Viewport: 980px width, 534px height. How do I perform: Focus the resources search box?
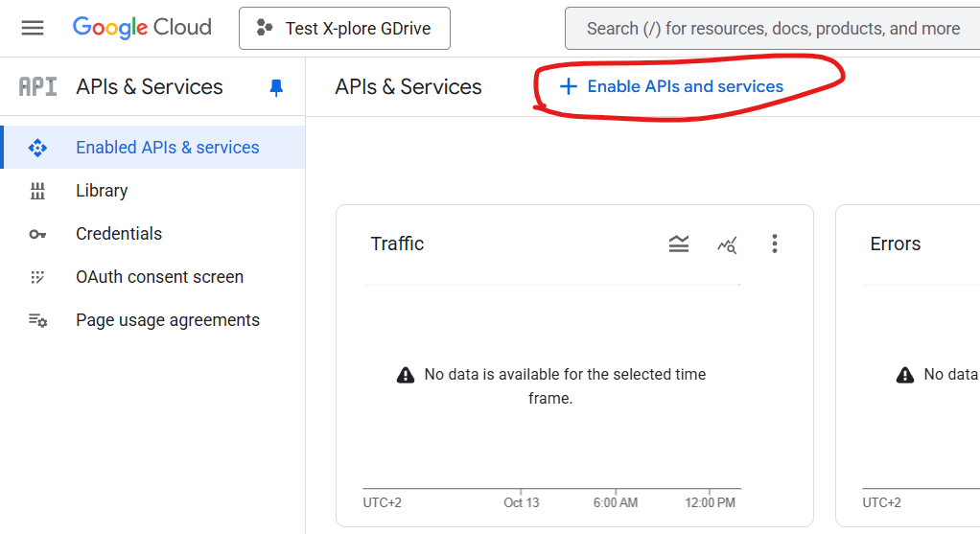tap(772, 29)
